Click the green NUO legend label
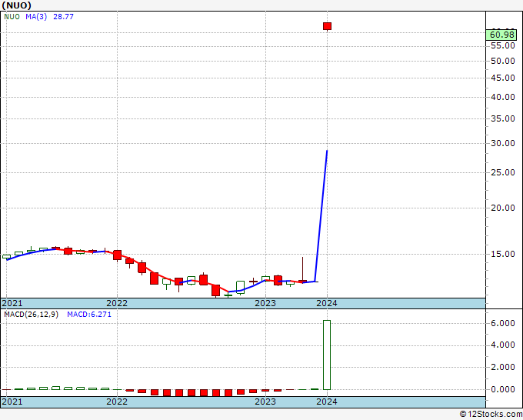This screenshot has height=420, width=523. pos(12,17)
